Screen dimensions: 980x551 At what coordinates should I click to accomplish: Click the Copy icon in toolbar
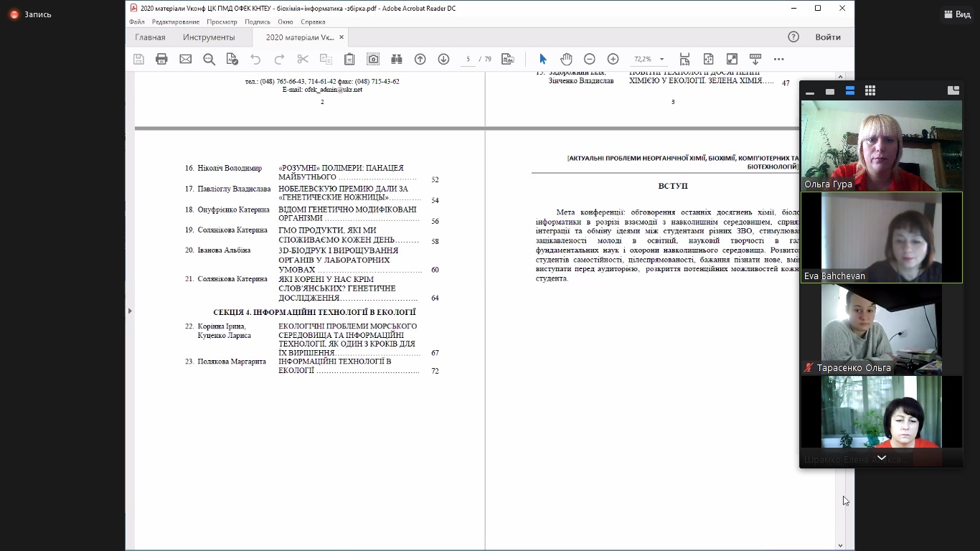pyautogui.click(x=326, y=59)
